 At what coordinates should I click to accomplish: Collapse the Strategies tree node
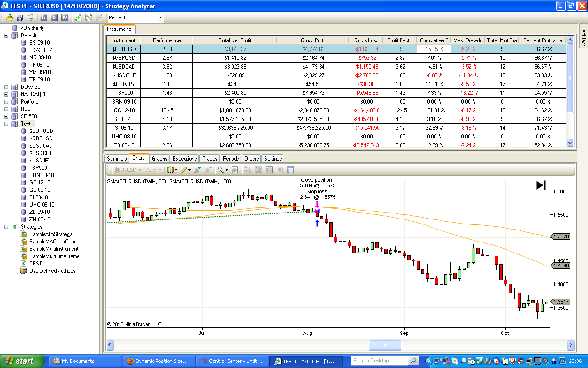(x=6, y=227)
